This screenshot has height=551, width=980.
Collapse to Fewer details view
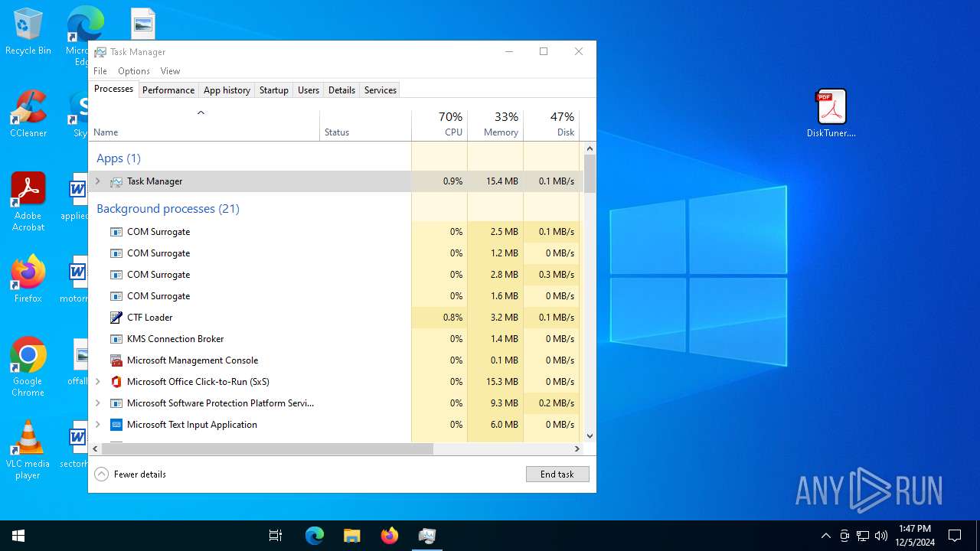pos(130,474)
